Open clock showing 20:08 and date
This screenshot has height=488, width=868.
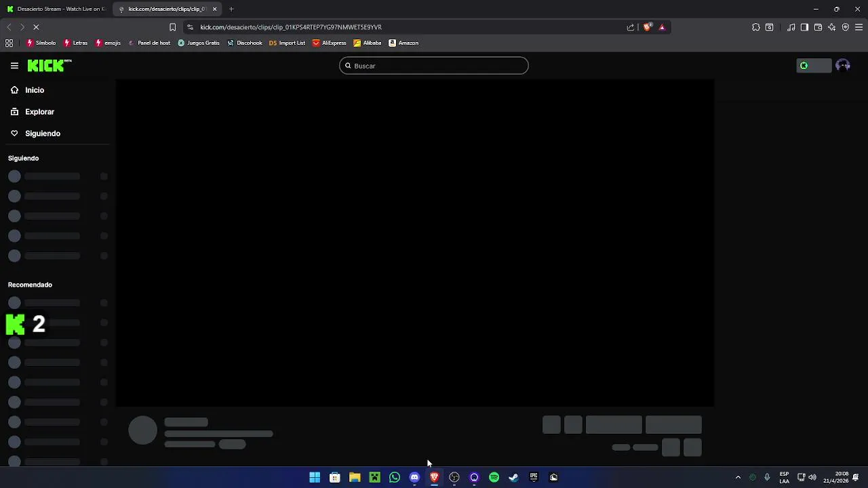(836, 477)
